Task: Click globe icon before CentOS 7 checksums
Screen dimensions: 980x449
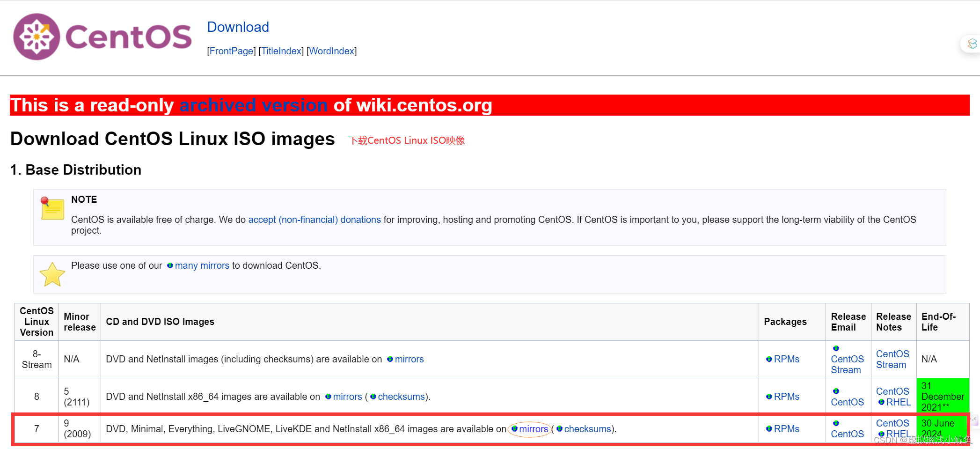Action: click(x=559, y=429)
